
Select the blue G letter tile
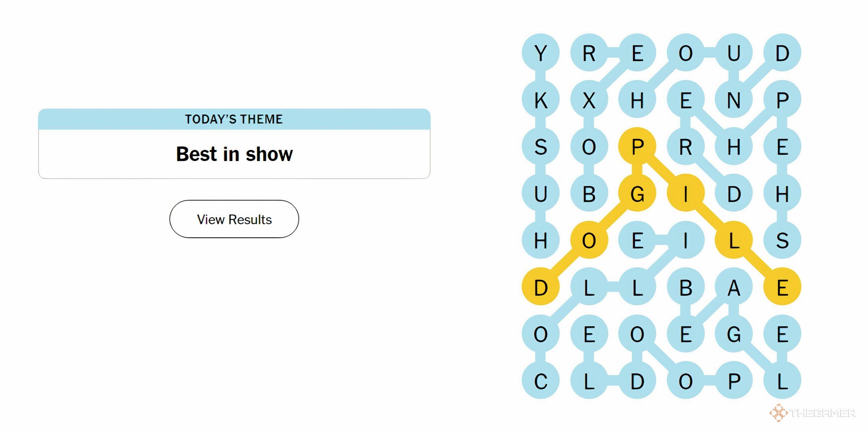pyautogui.click(x=734, y=334)
